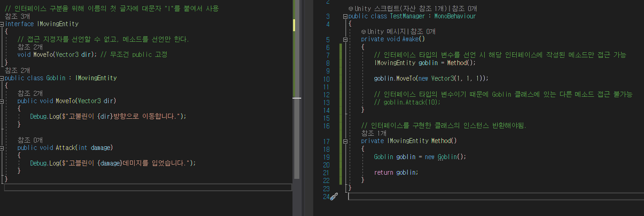Click 'Awake' in private void Awake()
The height and width of the screenshot is (216, 644).
(410, 39)
